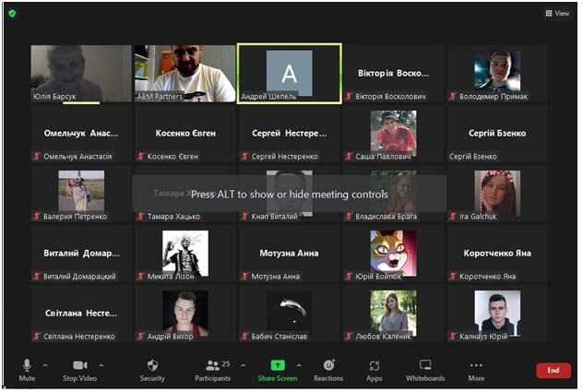Click muted mic icon of Косенко Євген
Screen dimensions: 583x392
[x=140, y=157]
